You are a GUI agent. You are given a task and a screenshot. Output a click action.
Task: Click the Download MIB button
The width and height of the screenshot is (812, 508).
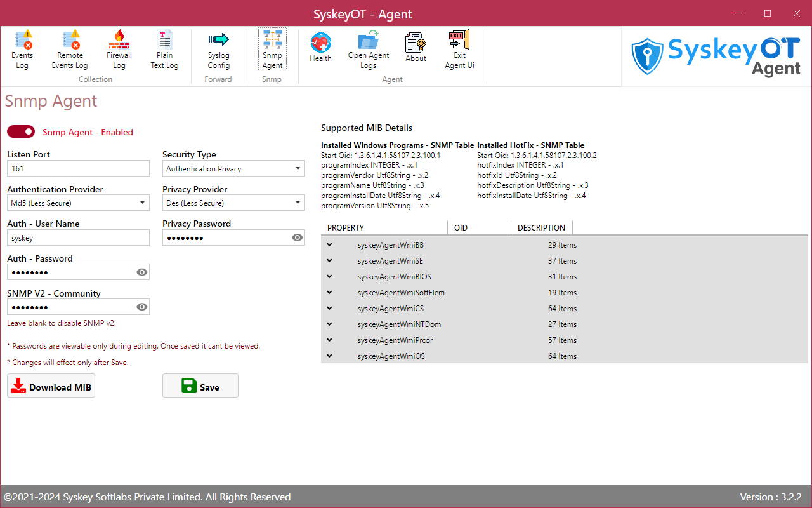51,385
